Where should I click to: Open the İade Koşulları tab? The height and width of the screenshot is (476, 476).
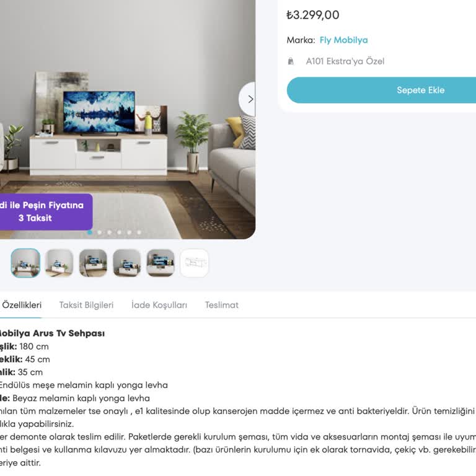159,305
